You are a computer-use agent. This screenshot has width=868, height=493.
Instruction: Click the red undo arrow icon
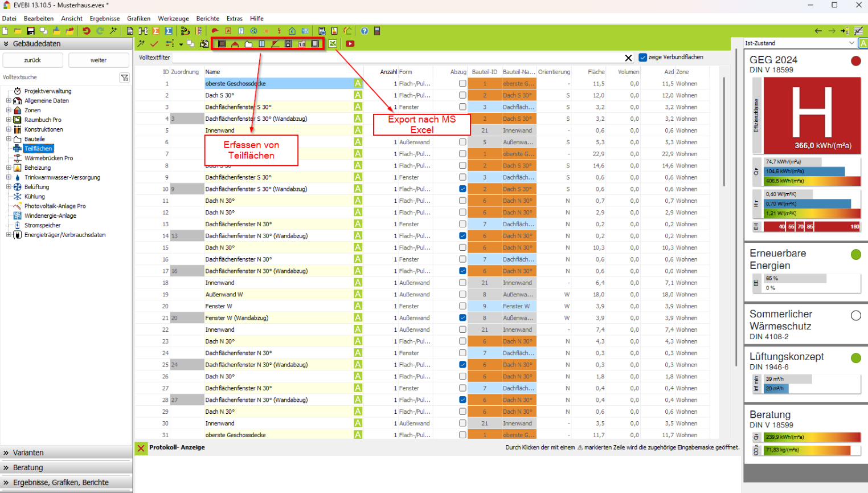tap(87, 31)
